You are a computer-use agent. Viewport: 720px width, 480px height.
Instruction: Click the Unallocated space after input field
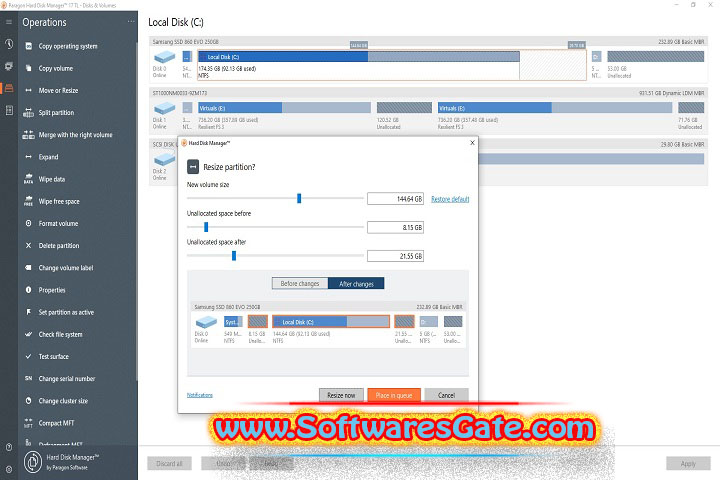[x=395, y=256]
